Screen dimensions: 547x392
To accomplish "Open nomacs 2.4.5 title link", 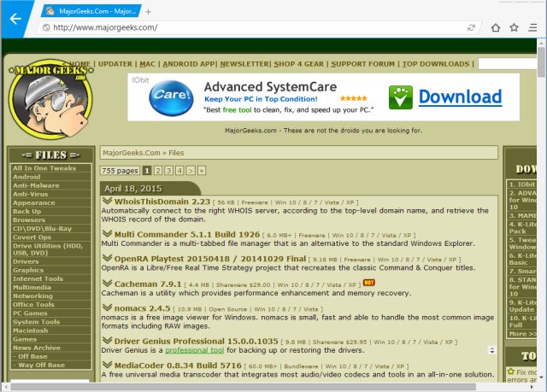I will coord(143,308).
